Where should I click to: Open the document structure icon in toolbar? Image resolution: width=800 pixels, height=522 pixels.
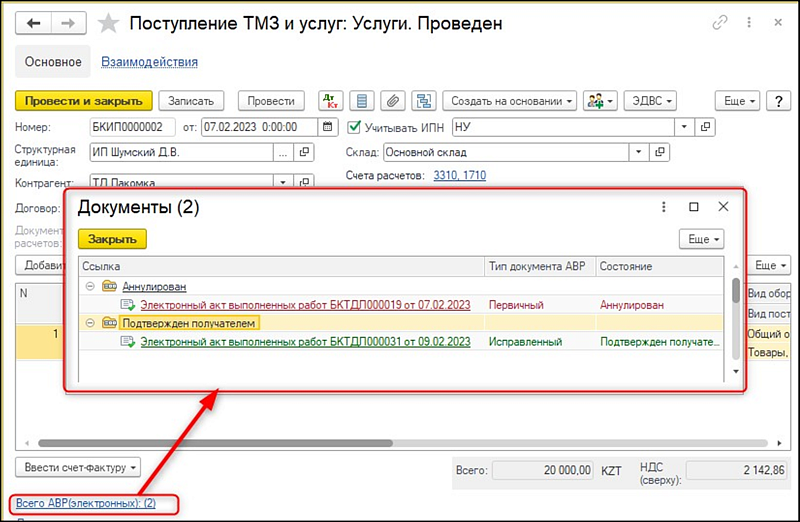[424, 101]
